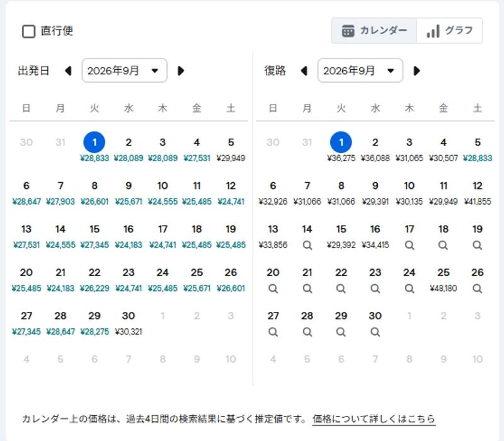Search prices for return date 22
Image resolution: width=504 pixels, height=441 pixels.
[x=341, y=289]
